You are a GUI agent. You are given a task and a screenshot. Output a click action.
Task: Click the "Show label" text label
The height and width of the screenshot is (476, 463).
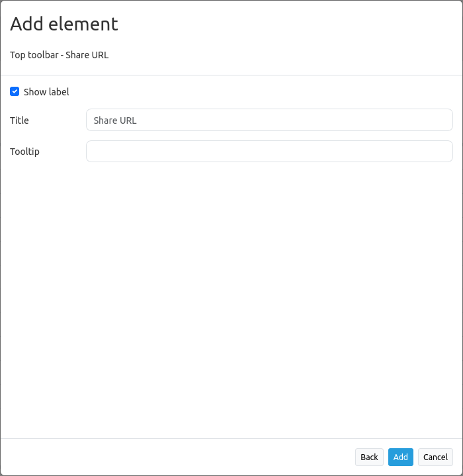click(x=46, y=92)
